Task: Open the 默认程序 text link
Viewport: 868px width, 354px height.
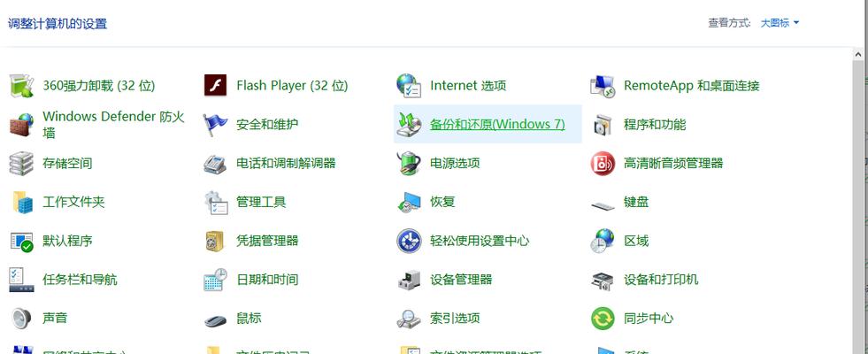Action: (x=67, y=241)
